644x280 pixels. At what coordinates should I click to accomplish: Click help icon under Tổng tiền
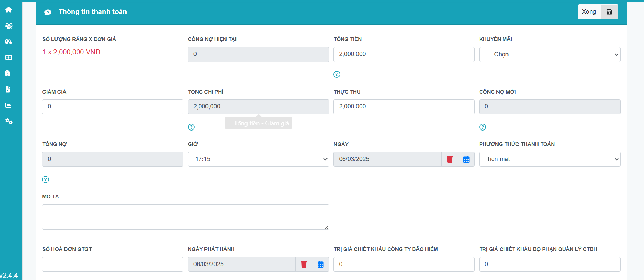tap(337, 74)
